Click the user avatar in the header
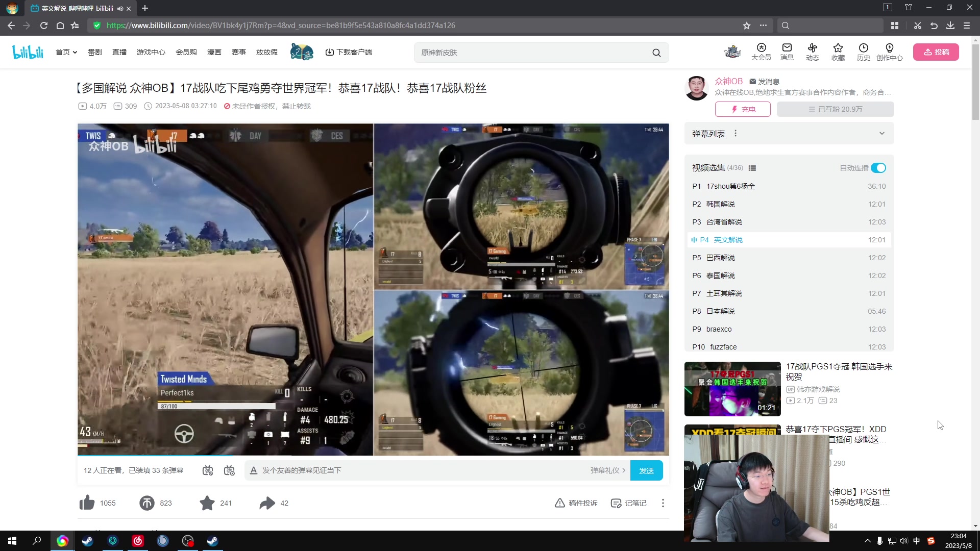980x551 pixels. pos(732,52)
